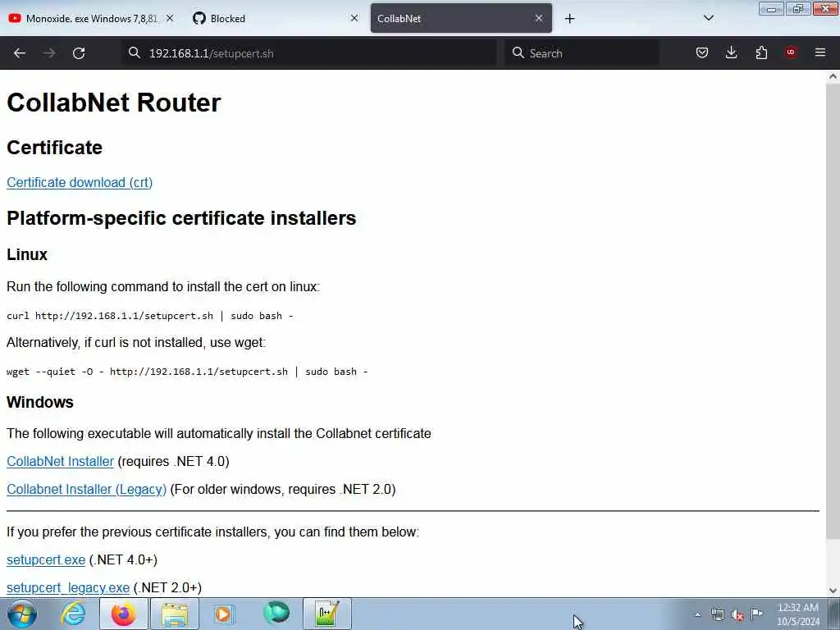
Task: Open the Action Center flag icon
Action: [x=757, y=614]
